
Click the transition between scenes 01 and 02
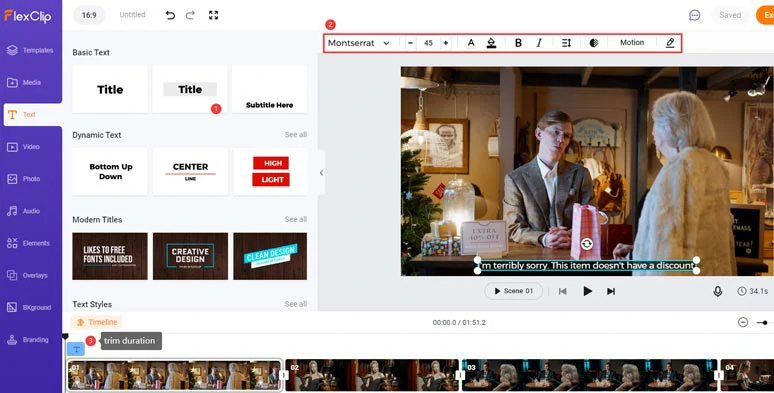pyautogui.click(x=284, y=375)
